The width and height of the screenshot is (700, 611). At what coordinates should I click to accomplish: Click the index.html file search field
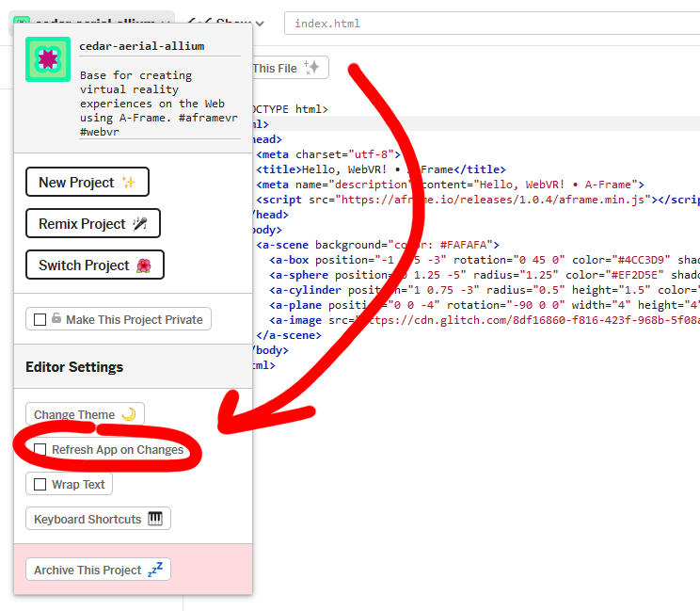point(489,23)
